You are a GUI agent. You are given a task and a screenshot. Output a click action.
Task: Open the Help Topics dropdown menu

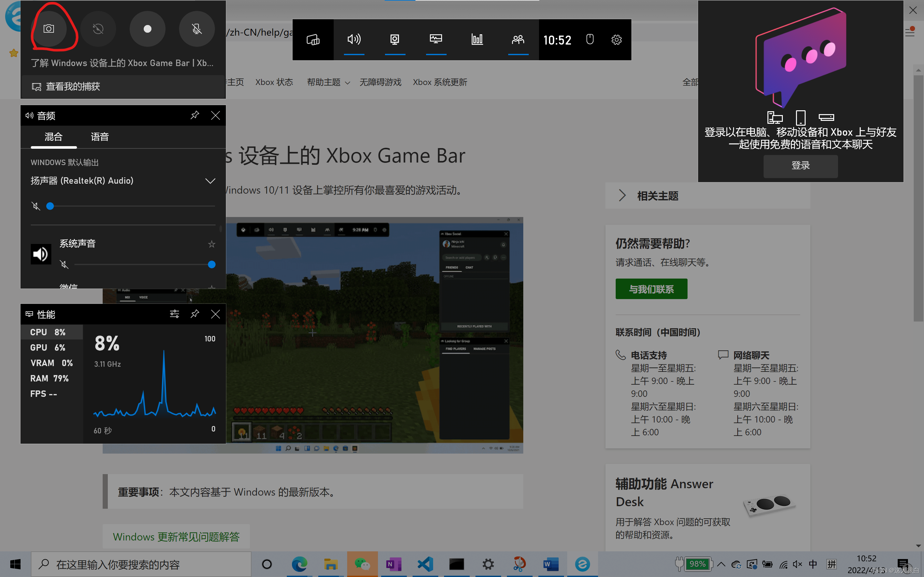coord(328,82)
